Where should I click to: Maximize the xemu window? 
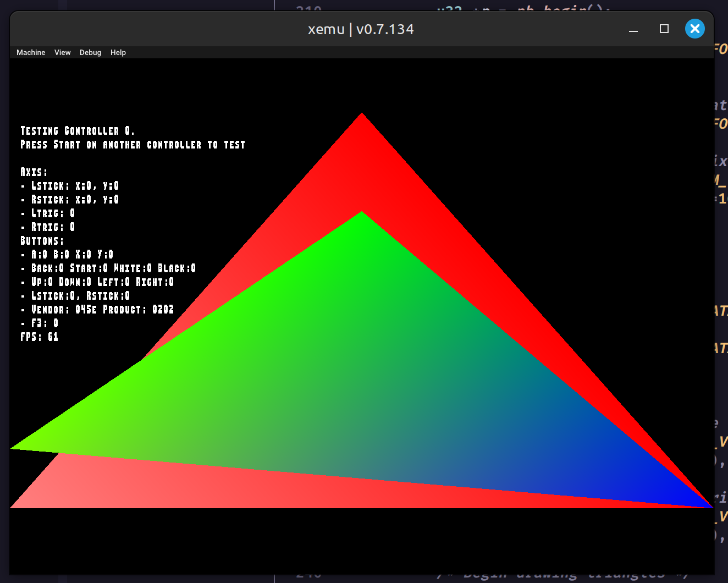(664, 29)
